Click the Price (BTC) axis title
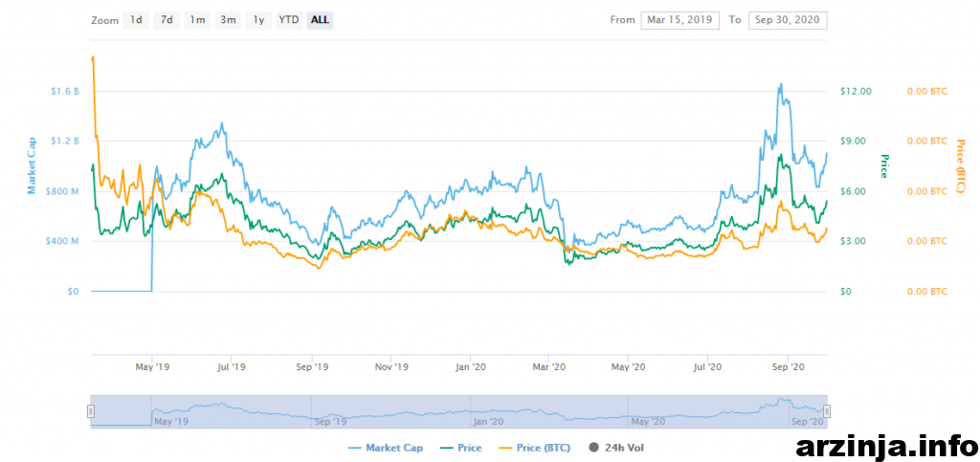The width and height of the screenshot is (980, 462). (x=960, y=165)
